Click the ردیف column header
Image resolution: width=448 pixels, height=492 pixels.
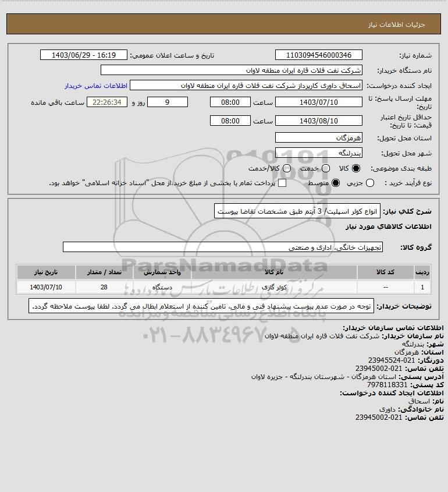click(422, 272)
